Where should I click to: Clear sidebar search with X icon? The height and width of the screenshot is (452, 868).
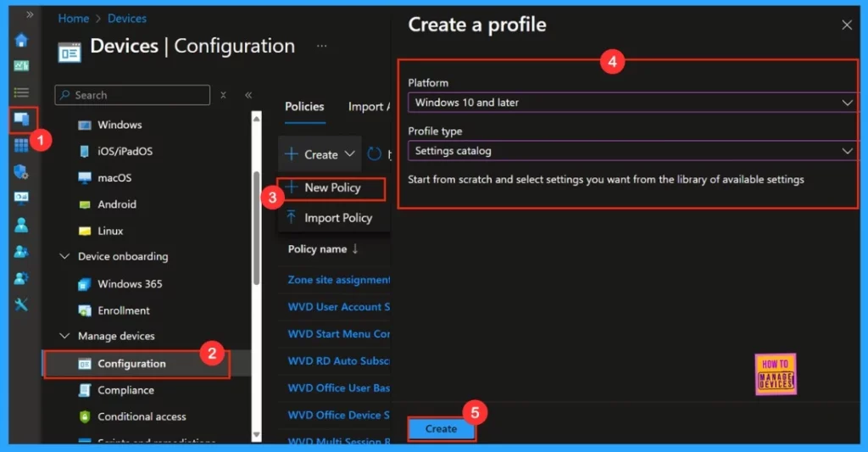[x=223, y=95]
